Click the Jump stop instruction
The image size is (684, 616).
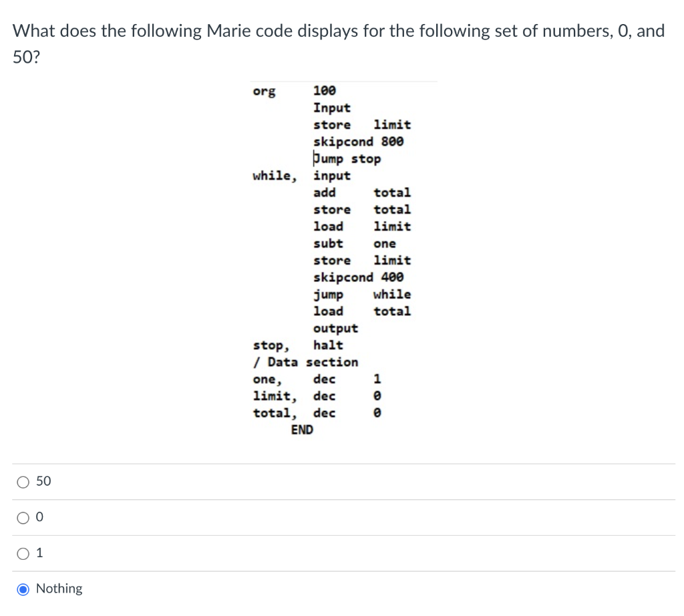(x=347, y=158)
